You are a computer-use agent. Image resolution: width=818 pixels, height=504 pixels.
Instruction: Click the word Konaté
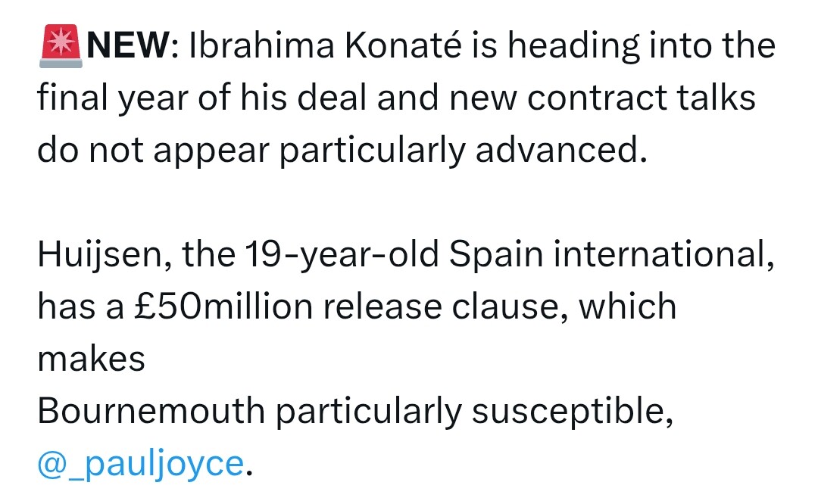point(403,45)
